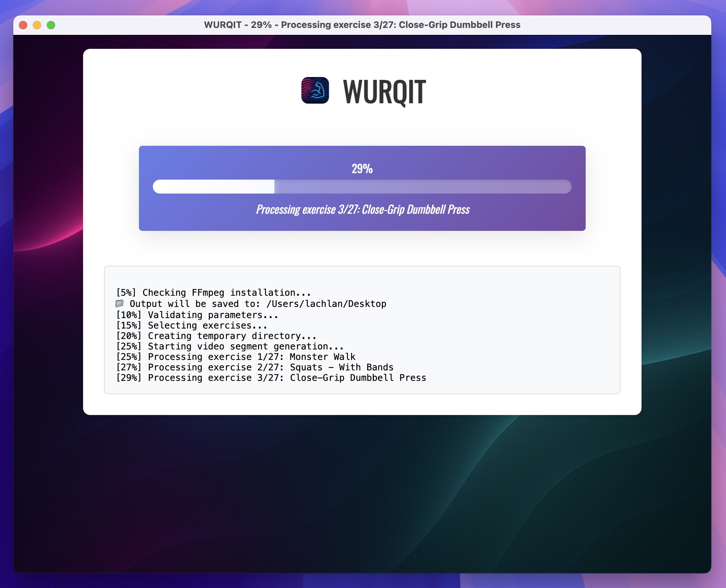The image size is (726, 588).
Task: Click the folder icon in log output
Action: (x=120, y=303)
